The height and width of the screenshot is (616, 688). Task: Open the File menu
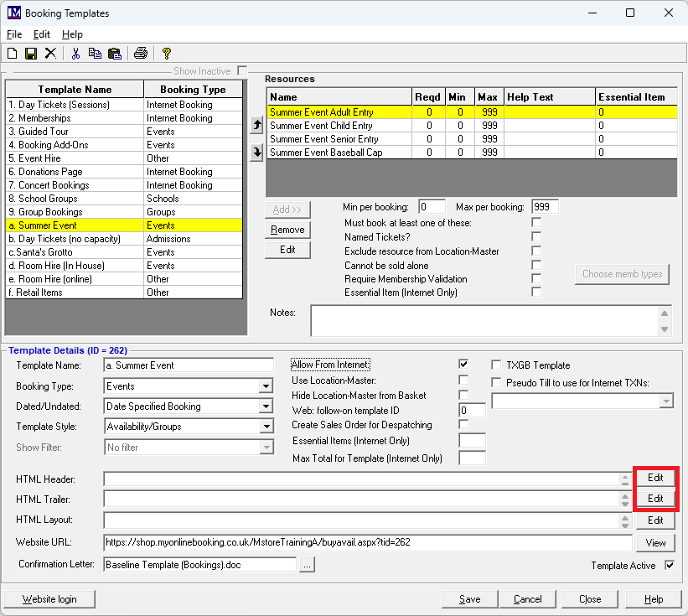point(14,34)
